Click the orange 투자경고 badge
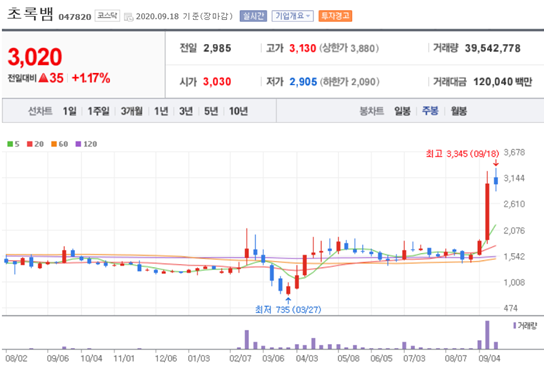The image size is (544, 375). (335, 16)
